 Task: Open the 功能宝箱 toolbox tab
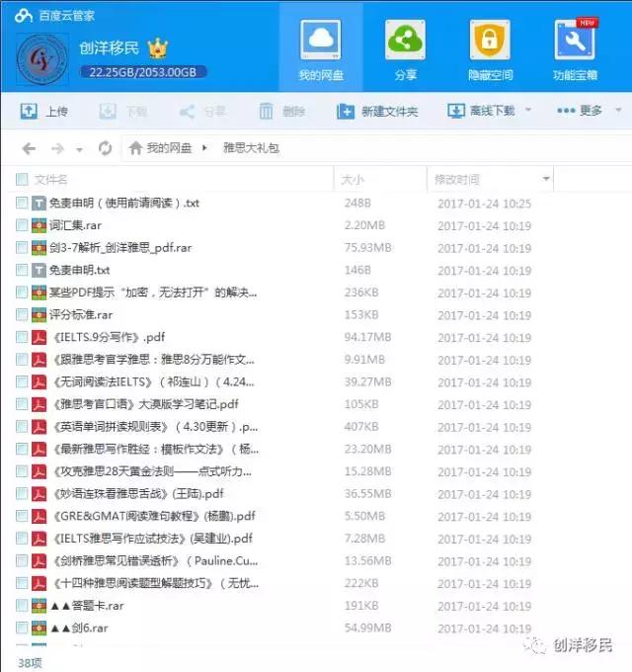[x=575, y=49]
